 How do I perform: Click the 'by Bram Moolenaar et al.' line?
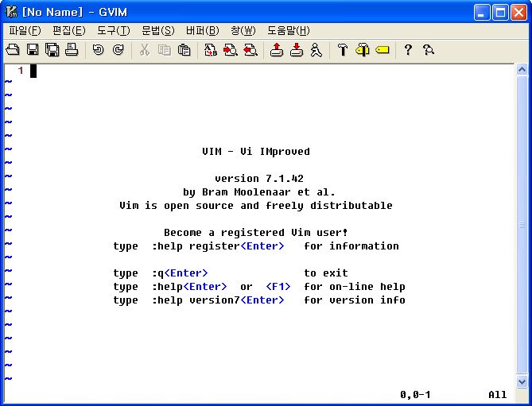(259, 192)
